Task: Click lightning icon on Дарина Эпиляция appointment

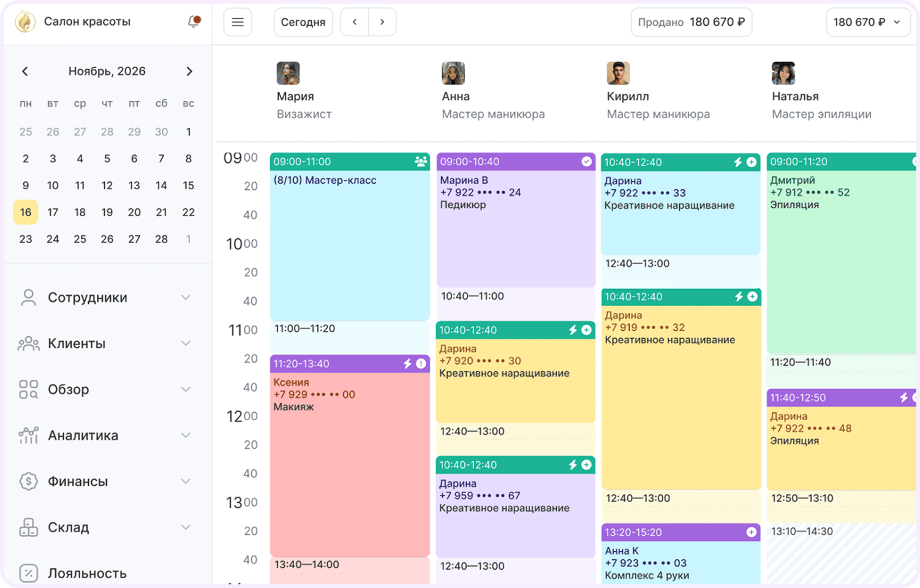Action: point(903,398)
